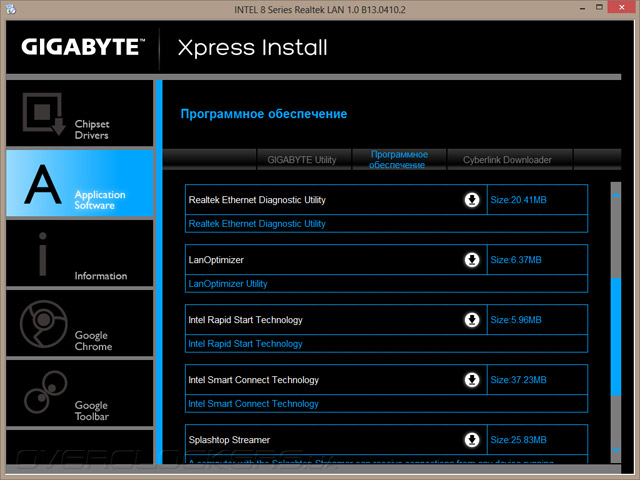Screen dimensions: 640x480
Task: Open Chipset Drivers section
Action: tap(80, 113)
